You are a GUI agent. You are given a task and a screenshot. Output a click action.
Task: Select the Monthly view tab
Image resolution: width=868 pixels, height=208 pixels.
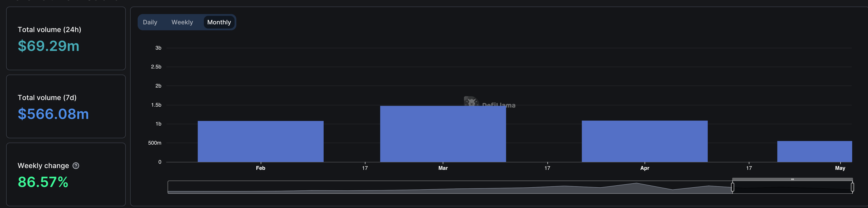click(x=219, y=22)
